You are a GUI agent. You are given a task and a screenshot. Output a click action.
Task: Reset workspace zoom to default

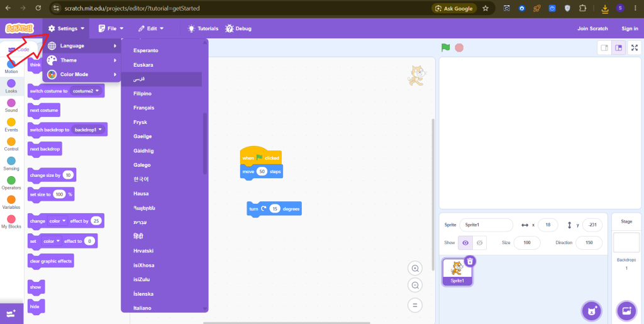tap(415, 305)
